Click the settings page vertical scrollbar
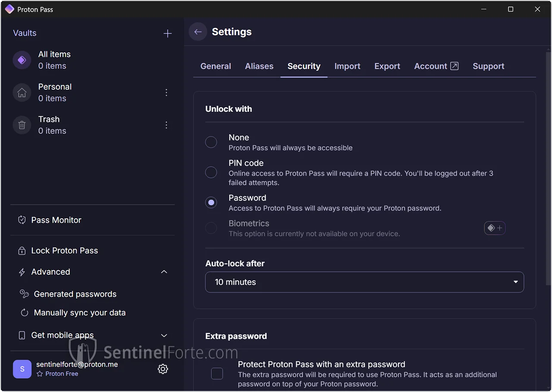552x392 pixels. coord(548,168)
